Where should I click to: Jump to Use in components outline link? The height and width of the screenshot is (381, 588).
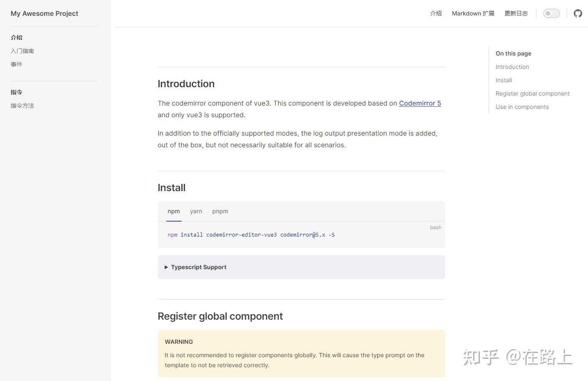click(x=522, y=107)
